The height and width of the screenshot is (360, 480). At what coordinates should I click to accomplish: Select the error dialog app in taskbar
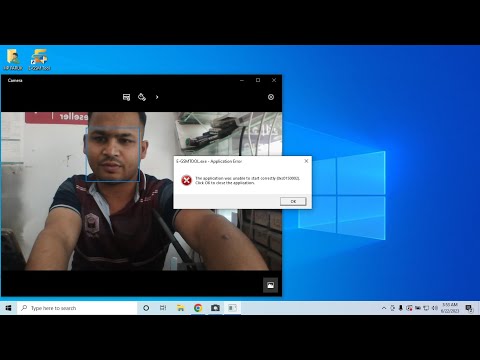[232, 308]
